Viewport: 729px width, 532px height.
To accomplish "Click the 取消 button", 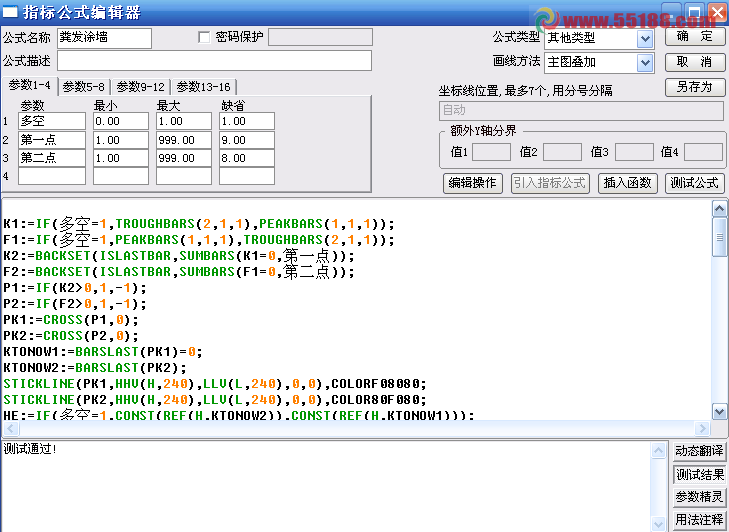I will coord(695,62).
